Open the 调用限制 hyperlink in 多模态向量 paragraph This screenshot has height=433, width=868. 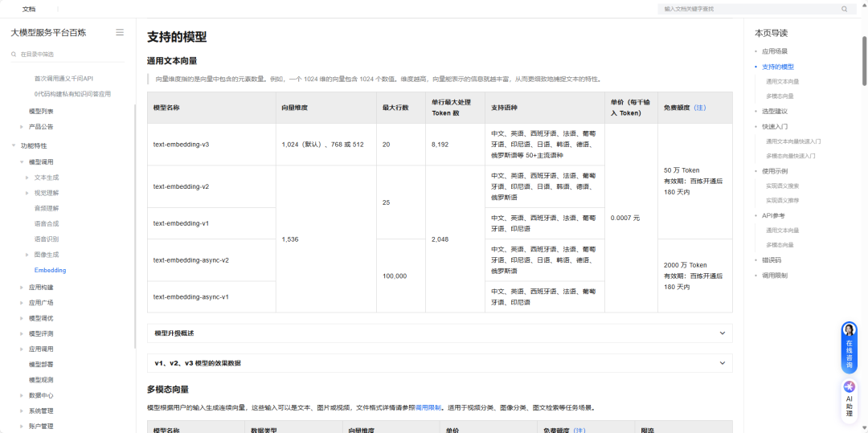(428, 408)
